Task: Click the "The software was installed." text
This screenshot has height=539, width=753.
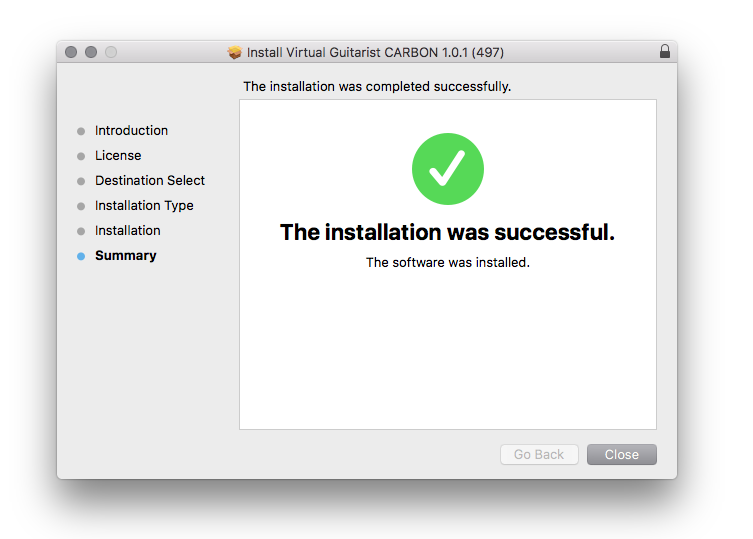Action: 447,263
